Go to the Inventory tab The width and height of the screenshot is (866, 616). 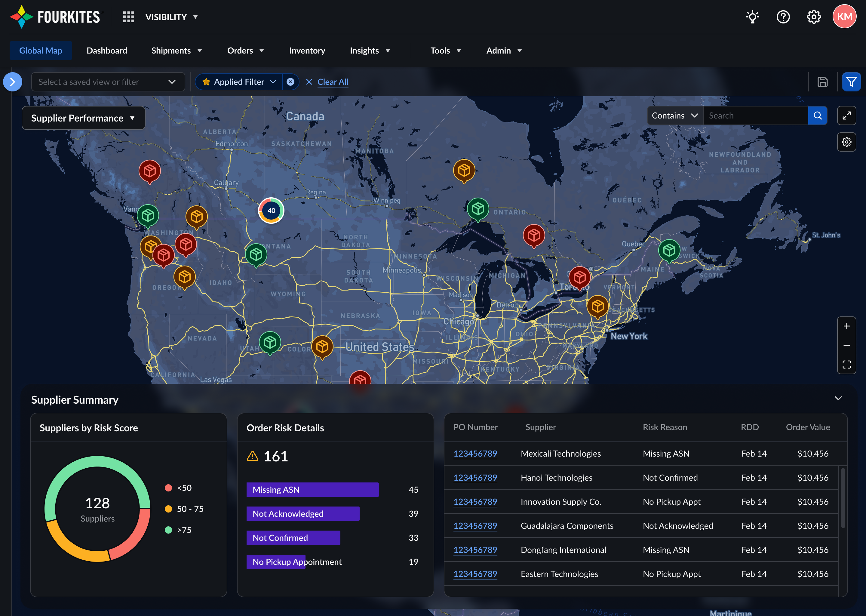pos(307,51)
